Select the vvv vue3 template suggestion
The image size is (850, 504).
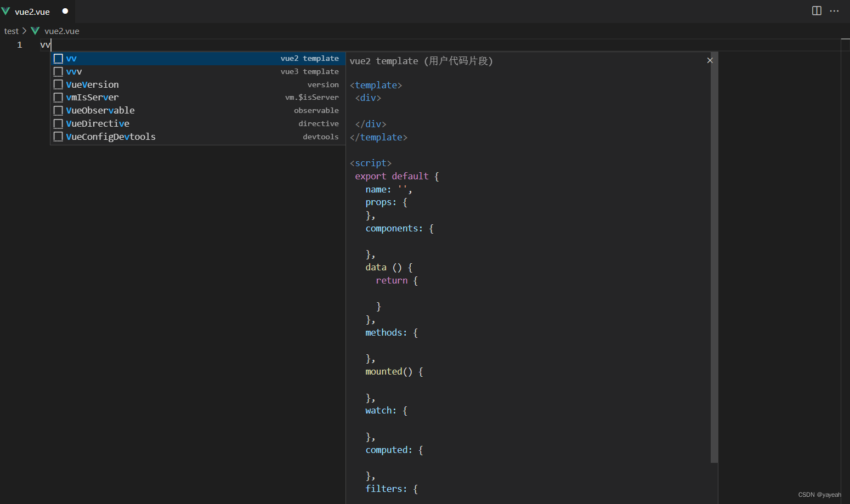point(197,72)
